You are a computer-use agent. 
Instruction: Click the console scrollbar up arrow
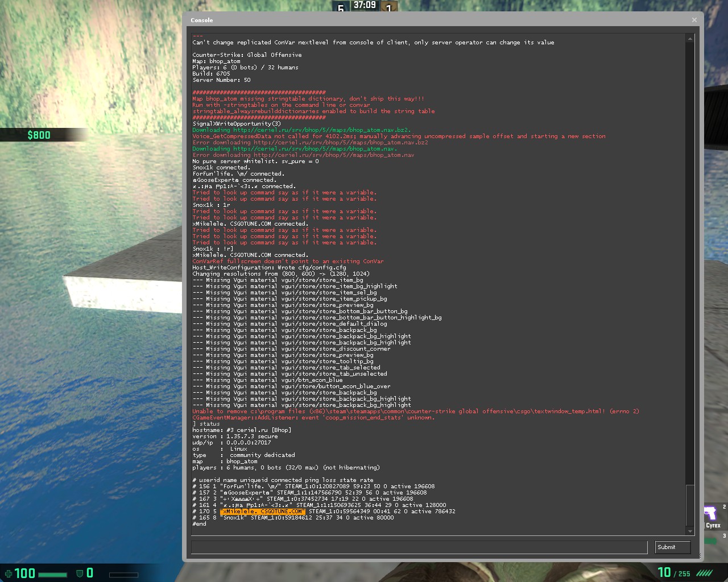tap(690, 39)
